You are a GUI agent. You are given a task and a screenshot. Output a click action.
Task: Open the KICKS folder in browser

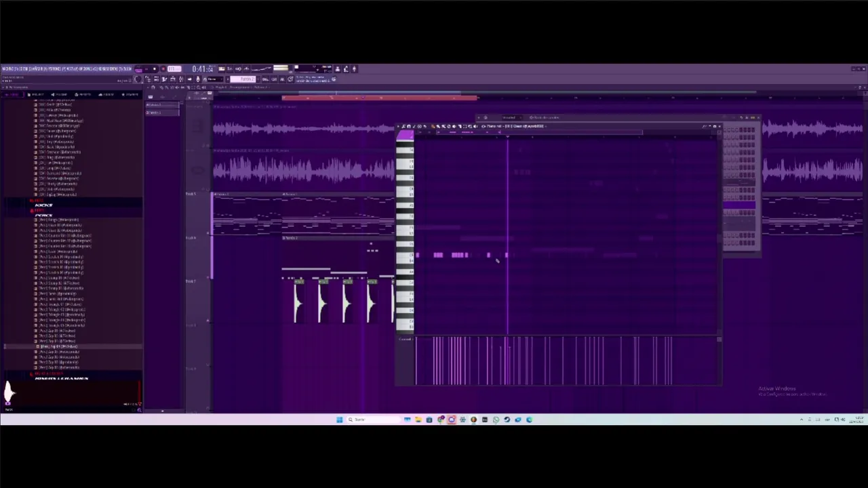point(43,205)
